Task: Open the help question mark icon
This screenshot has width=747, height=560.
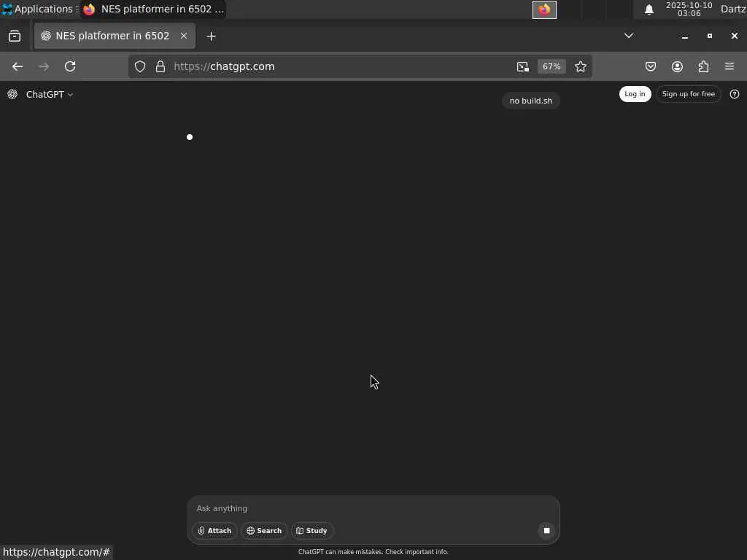Action: pos(735,94)
